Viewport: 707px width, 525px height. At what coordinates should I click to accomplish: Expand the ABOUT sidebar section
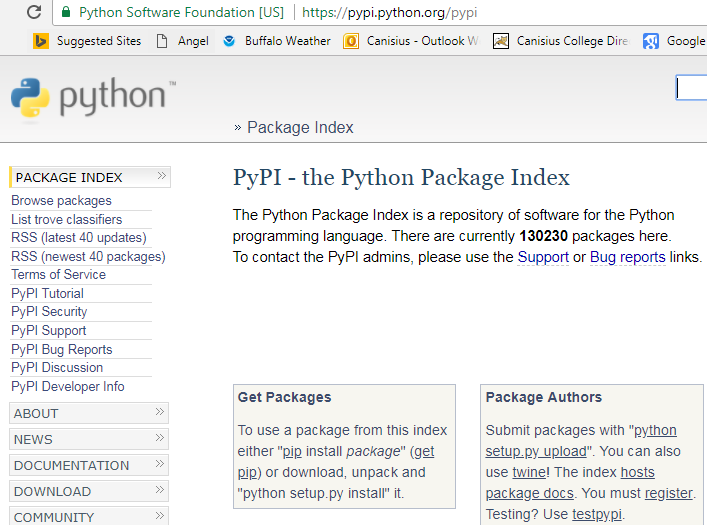(x=89, y=413)
